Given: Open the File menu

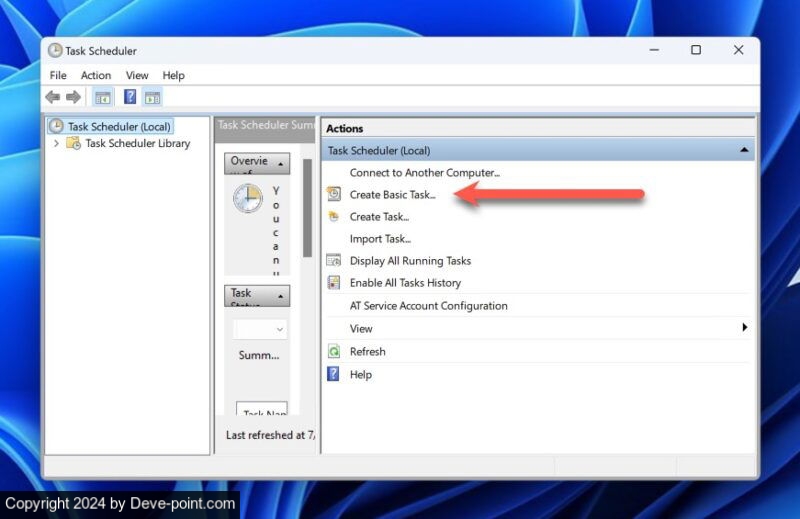Looking at the screenshot, I should pos(58,75).
